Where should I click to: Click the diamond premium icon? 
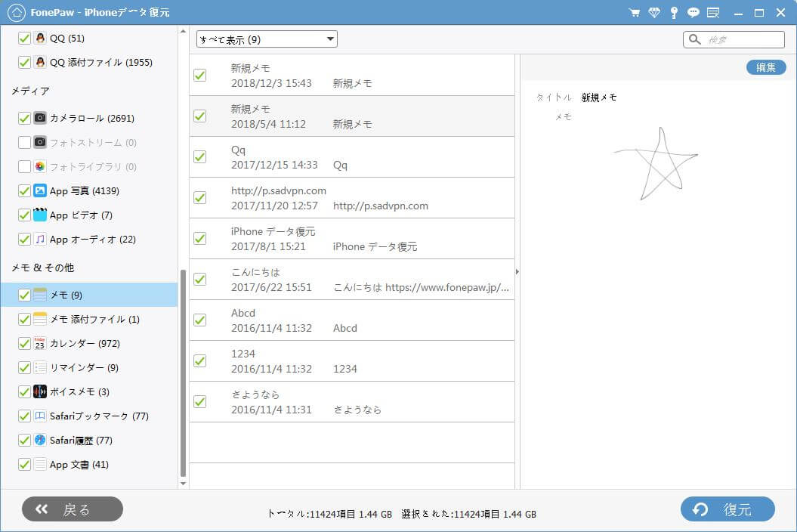pos(654,13)
